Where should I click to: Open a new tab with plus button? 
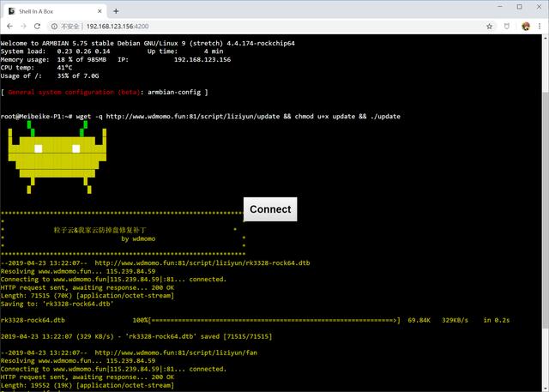116,11
